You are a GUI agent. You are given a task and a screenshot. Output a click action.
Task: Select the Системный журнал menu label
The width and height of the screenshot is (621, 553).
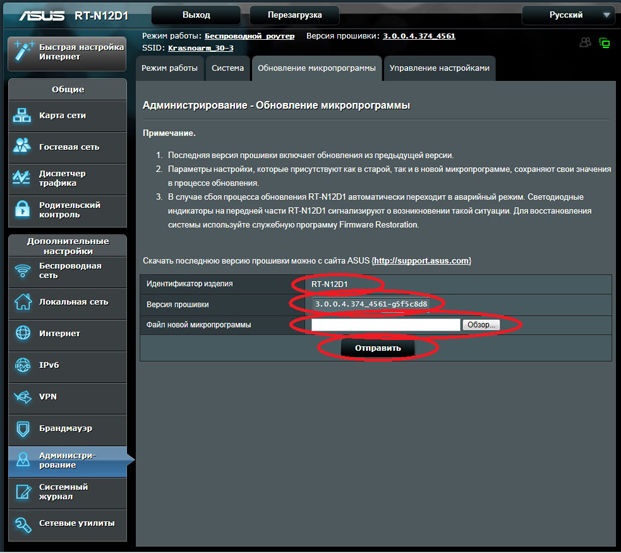pyautogui.click(x=63, y=492)
